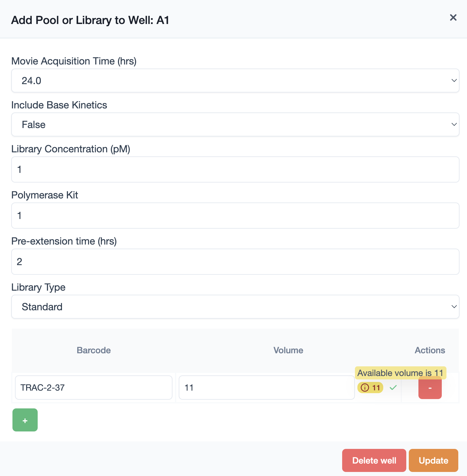Focus the Volume input in the table row

267,388
